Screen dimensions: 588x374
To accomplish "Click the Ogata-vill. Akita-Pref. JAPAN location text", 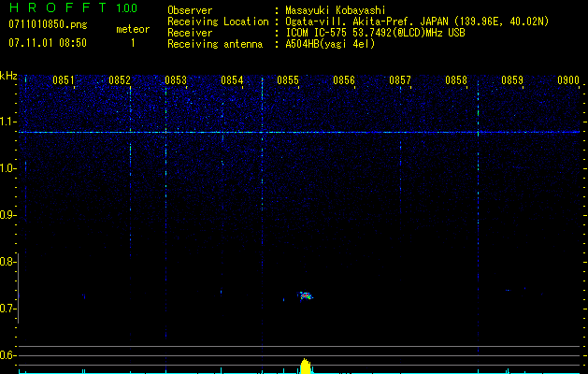I will tap(417, 22).
